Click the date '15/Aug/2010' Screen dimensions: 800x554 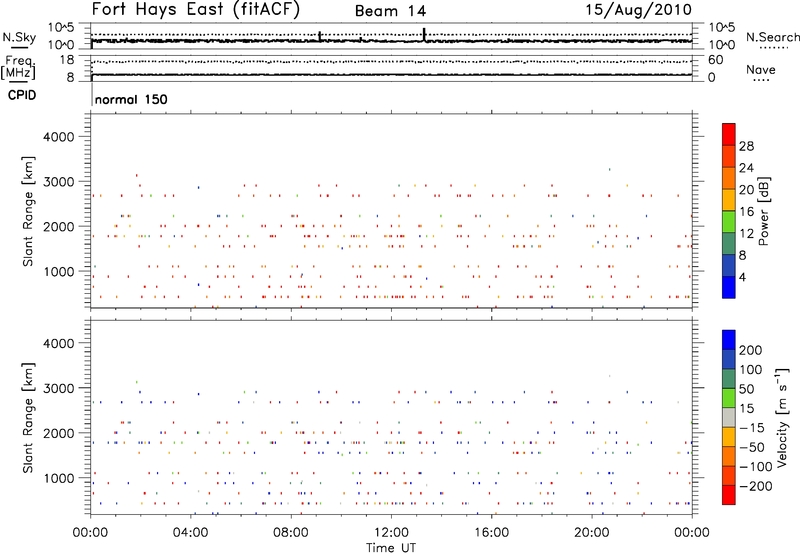pos(638,10)
